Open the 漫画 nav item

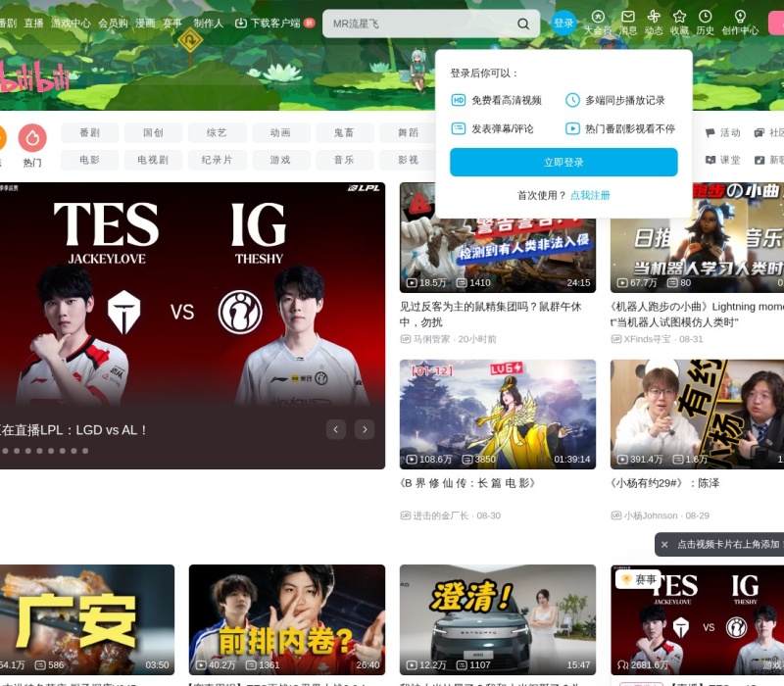[x=145, y=23]
